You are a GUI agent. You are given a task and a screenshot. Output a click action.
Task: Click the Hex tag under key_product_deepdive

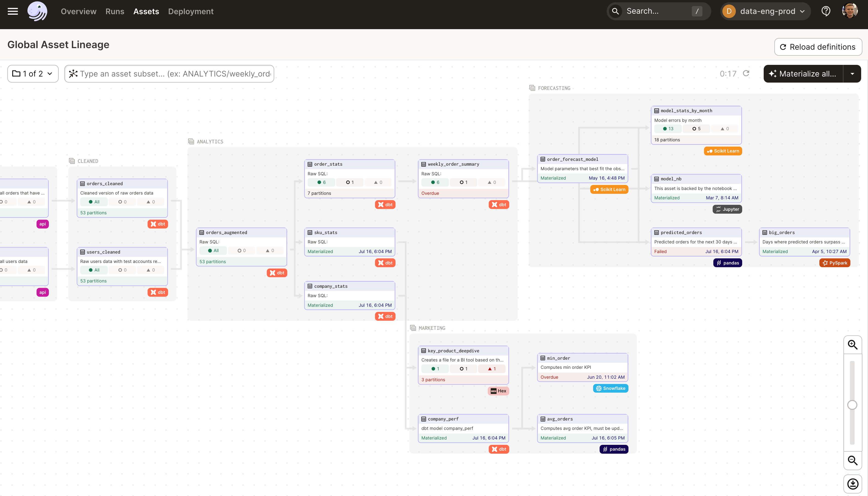pos(499,391)
